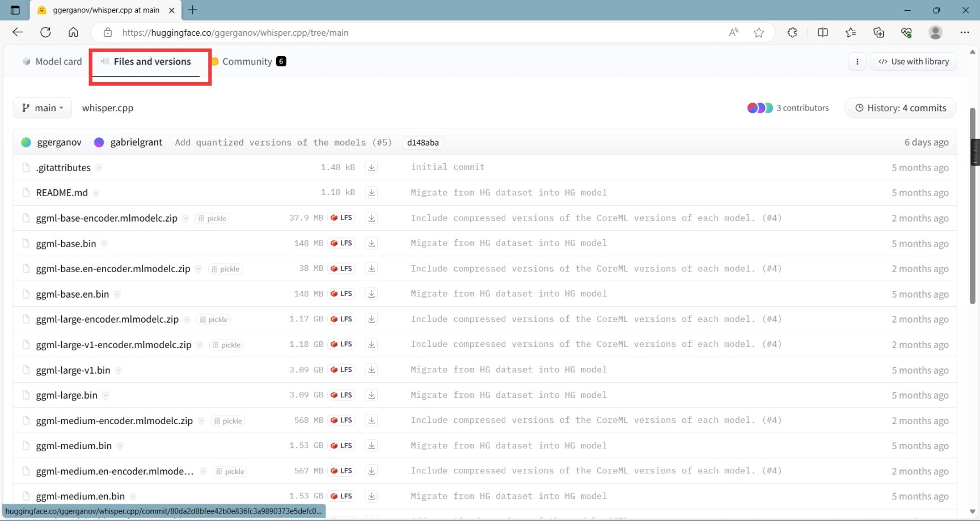Open browser essentials heart icon
This screenshot has height=521, width=980.
click(906, 32)
